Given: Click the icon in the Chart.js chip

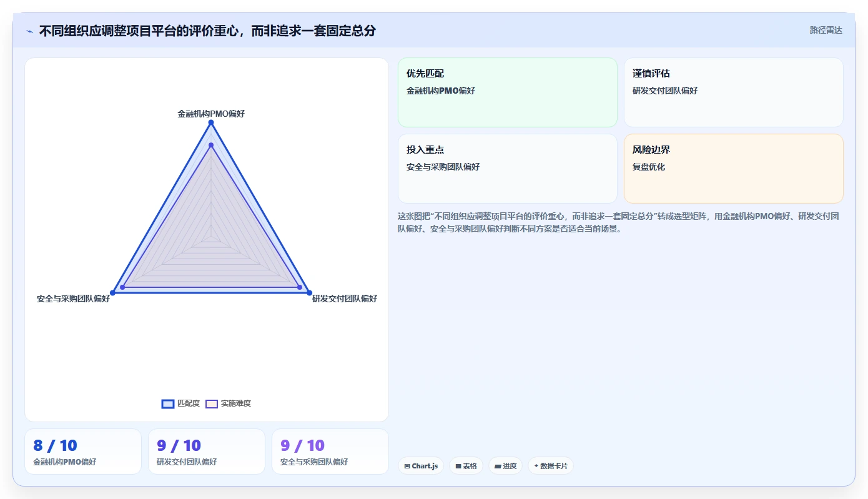Looking at the screenshot, I should (407, 467).
